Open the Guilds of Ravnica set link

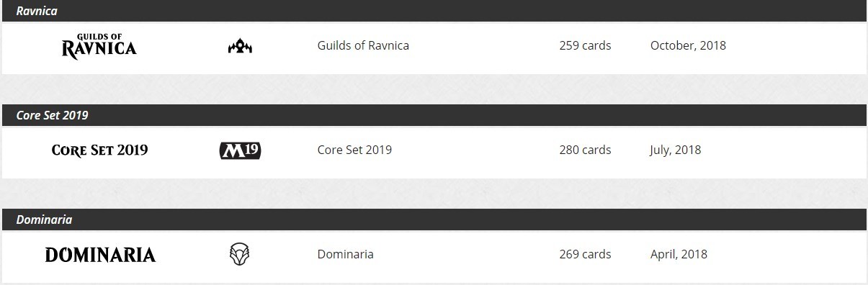[x=363, y=45]
